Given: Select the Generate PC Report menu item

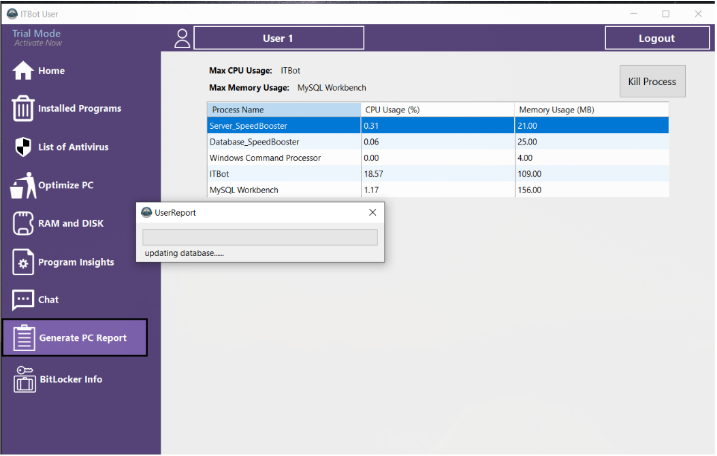Looking at the screenshot, I should click(x=75, y=338).
